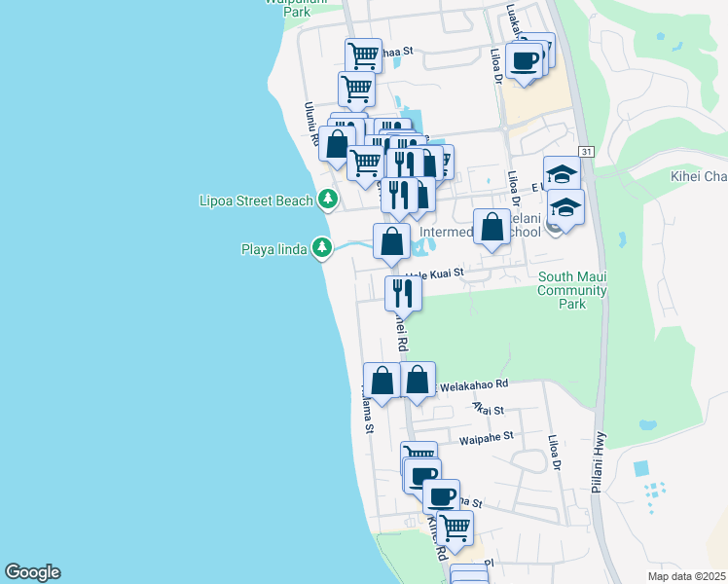Open the southernmost shopping cart marker on Kihei Rd

(455, 529)
